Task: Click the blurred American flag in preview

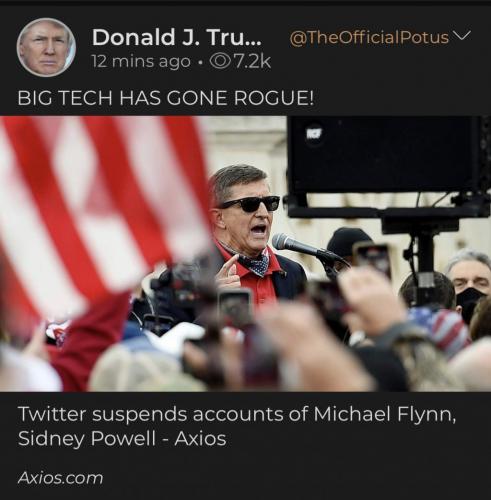Action: 100,213
